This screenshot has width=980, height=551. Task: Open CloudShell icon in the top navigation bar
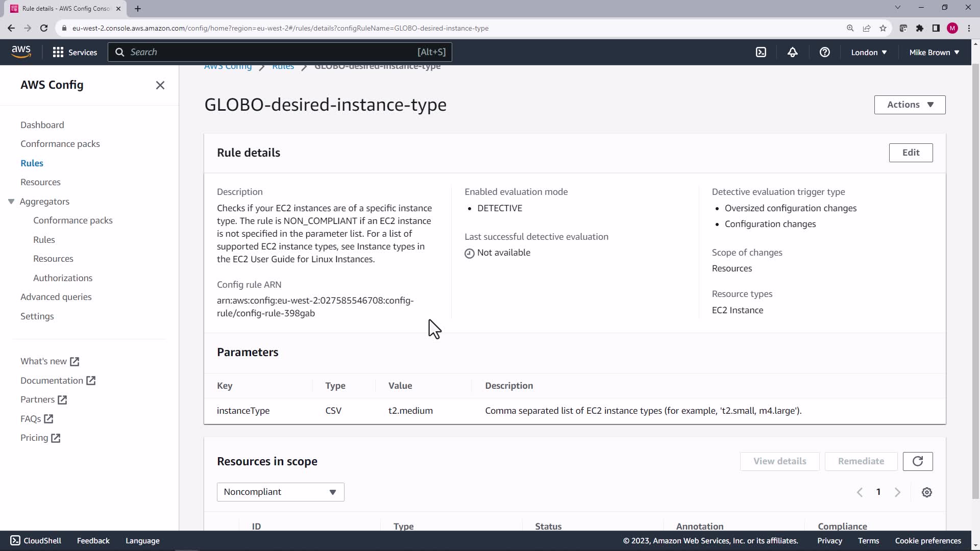tap(761, 52)
